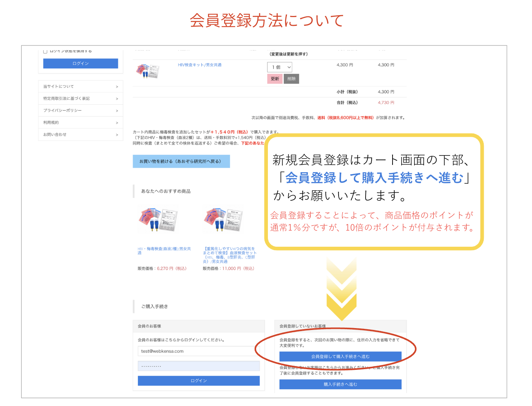Screen dimensions: 532x406
Task: Click the top sidebar ログイン button
Action: tap(81, 63)
